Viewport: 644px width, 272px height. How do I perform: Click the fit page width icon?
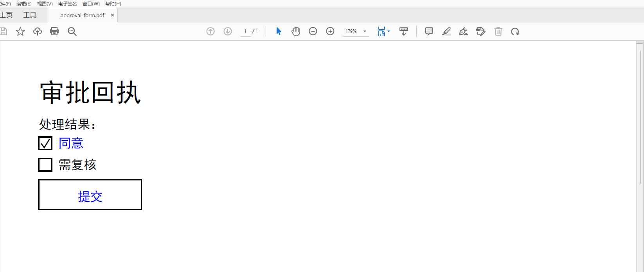(x=381, y=31)
